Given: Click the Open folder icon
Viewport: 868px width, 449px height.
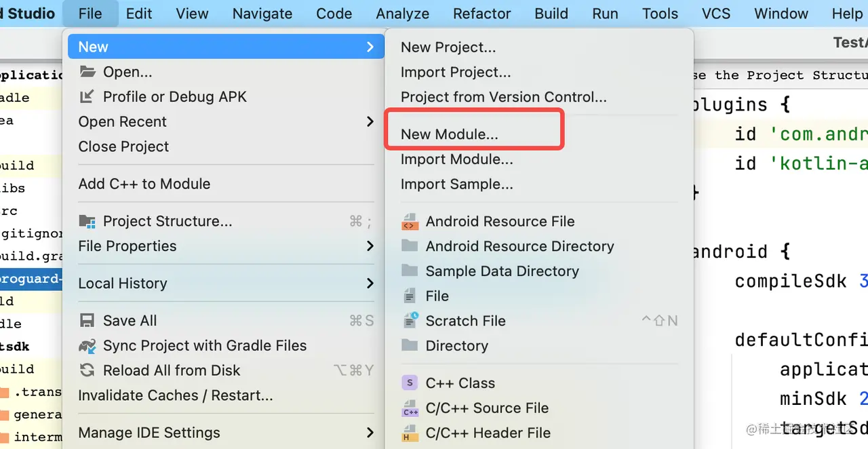Looking at the screenshot, I should pos(87,72).
